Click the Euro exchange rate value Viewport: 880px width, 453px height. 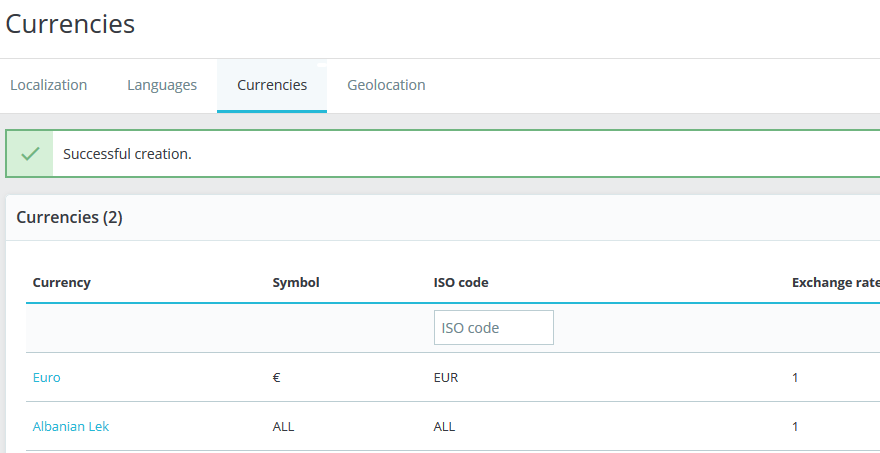[795, 377]
